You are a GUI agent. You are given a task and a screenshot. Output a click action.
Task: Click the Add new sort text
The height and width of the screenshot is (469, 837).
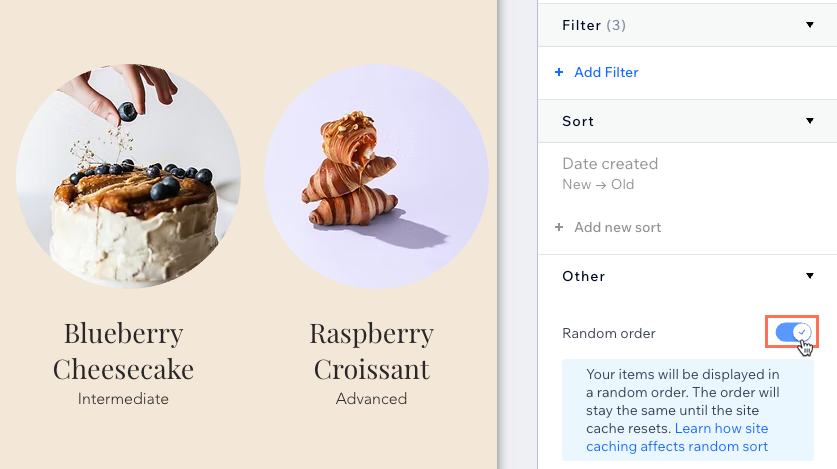click(x=617, y=227)
